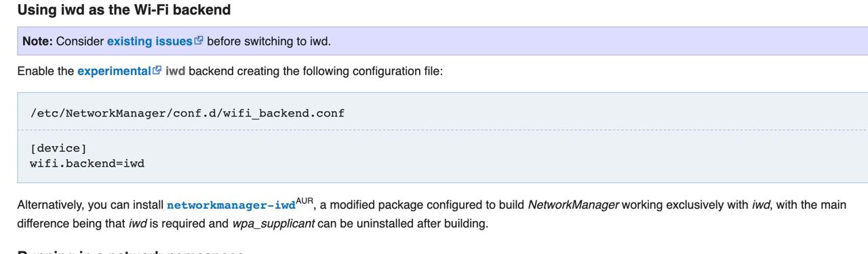The width and height of the screenshot is (868, 254).
Task: Click the italic "NetworkManager" word
Action: point(573,205)
